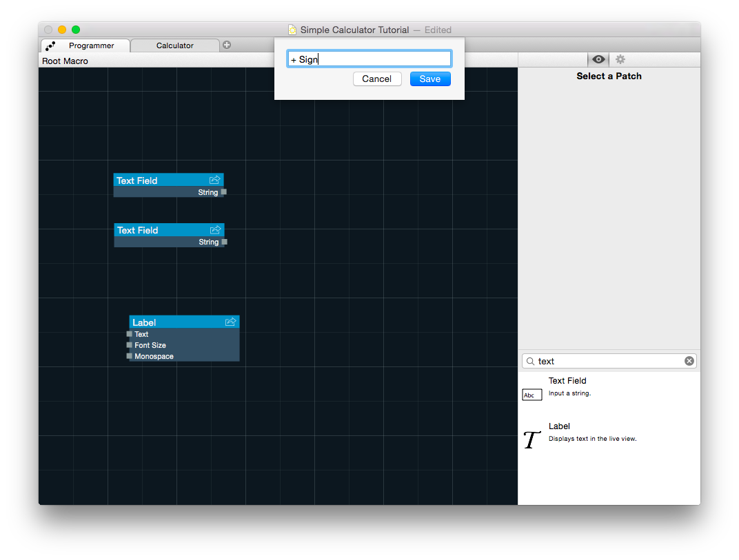This screenshot has width=739, height=560.
Task: Click the publish icon on the Label patch
Action: [230, 322]
